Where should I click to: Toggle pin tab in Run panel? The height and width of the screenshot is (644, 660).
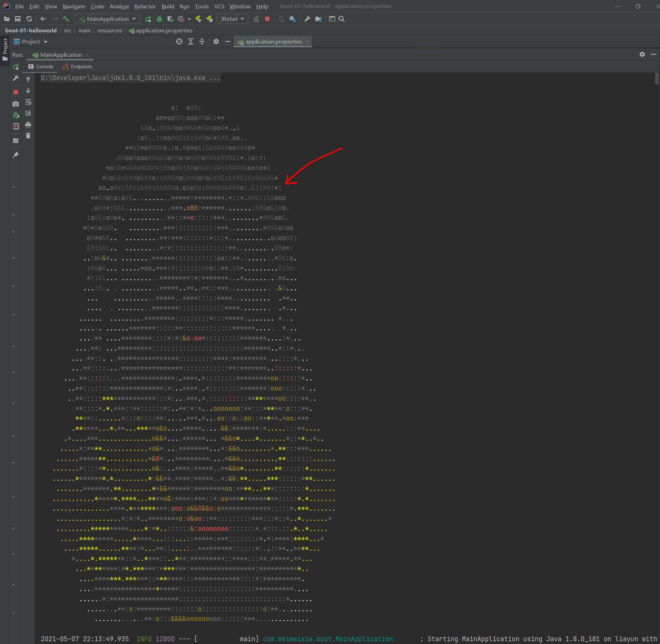[16, 155]
